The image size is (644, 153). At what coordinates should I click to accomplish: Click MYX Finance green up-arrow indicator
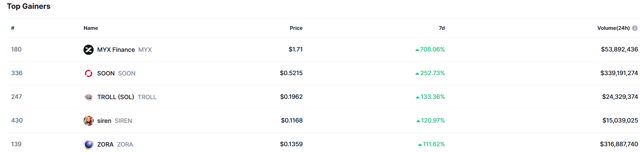(x=417, y=50)
